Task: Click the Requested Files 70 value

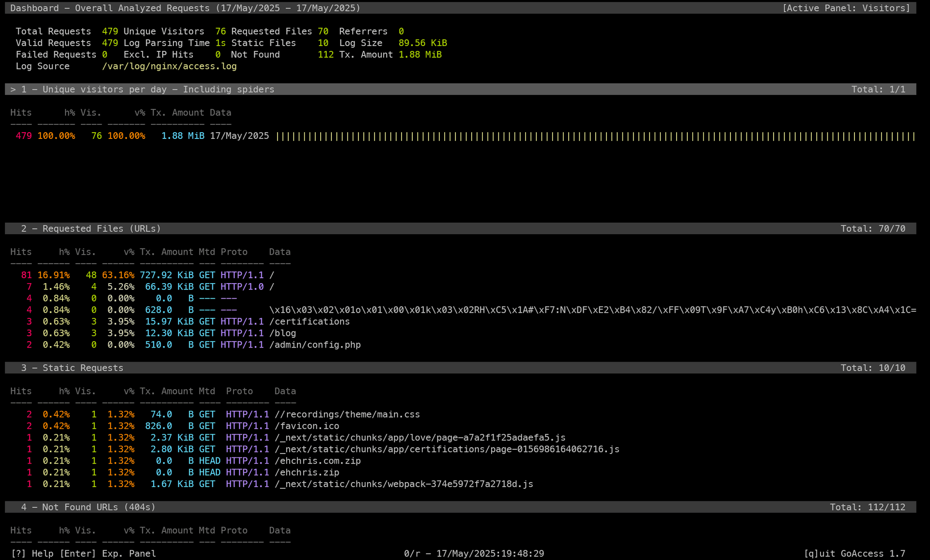Action: tap(323, 31)
